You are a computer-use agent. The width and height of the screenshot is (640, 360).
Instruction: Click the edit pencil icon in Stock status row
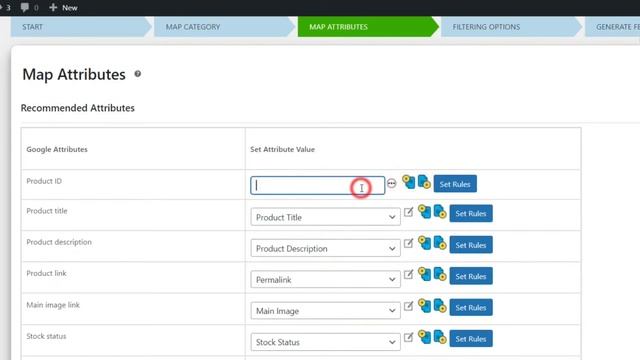[409, 337]
